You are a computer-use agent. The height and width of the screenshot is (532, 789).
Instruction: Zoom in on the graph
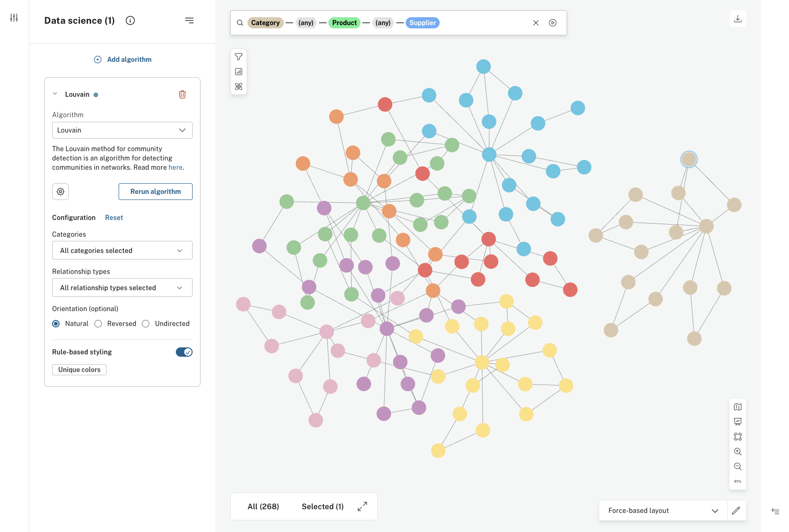pyautogui.click(x=737, y=452)
